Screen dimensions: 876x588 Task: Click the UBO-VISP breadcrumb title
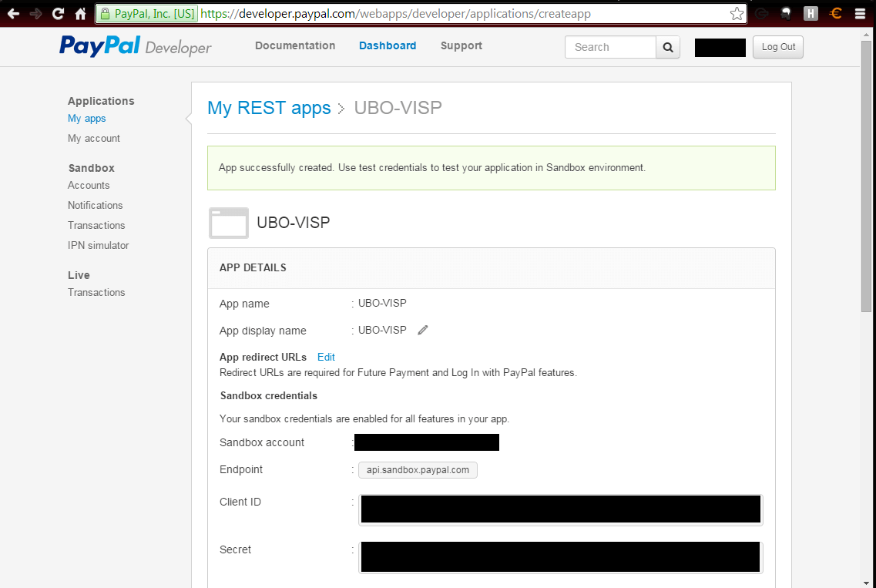pyautogui.click(x=398, y=108)
